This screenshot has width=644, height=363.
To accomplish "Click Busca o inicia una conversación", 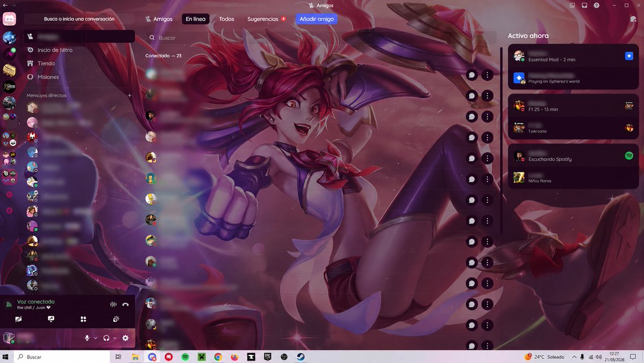I will (79, 19).
